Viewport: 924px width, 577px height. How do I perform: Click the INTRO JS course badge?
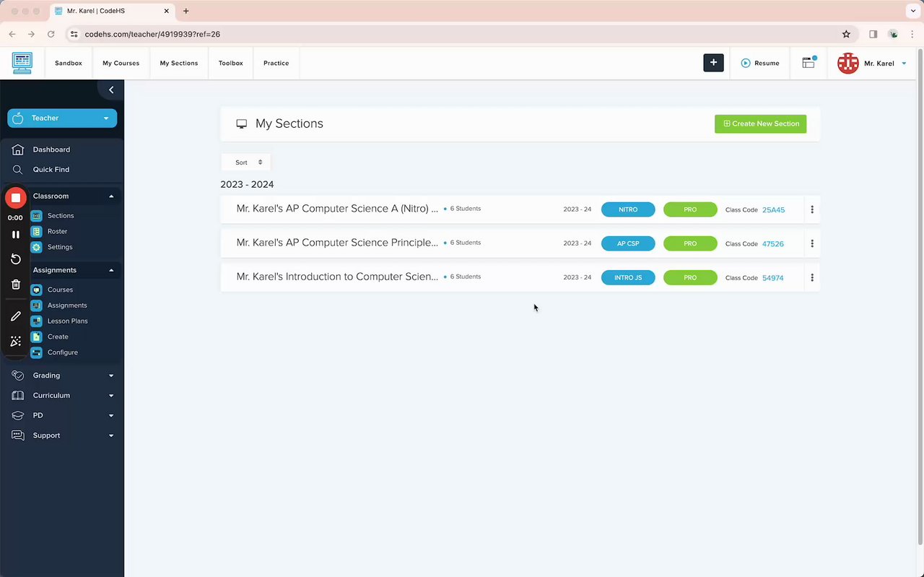tap(628, 277)
